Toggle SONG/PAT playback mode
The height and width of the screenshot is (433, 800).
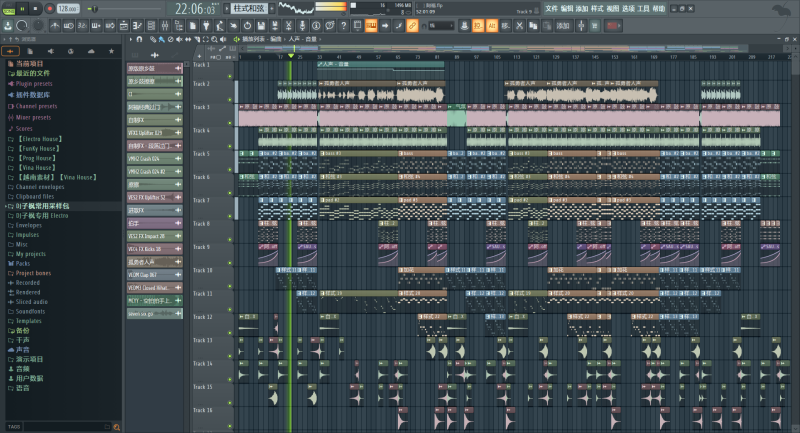[8, 8]
